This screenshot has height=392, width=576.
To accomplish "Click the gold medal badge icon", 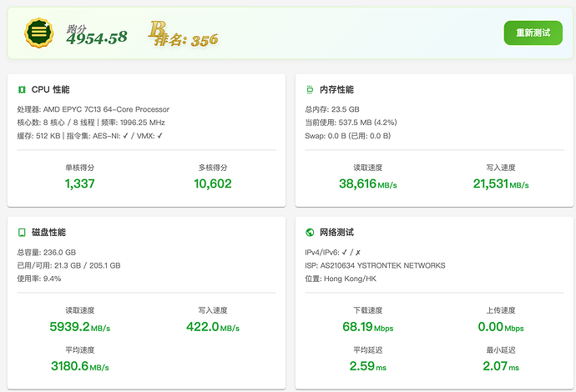I will [39, 33].
